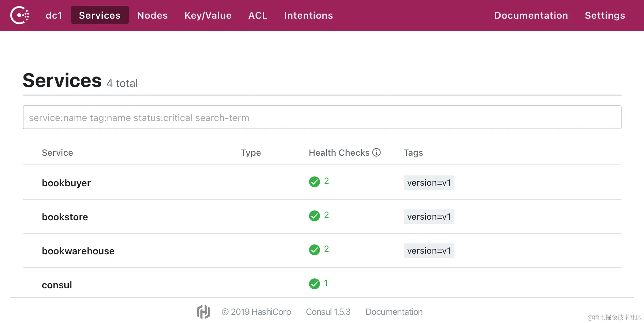This screenshot has height=323, width=644.
Task: Click bookstore's green health check icon
Action: 314,216
